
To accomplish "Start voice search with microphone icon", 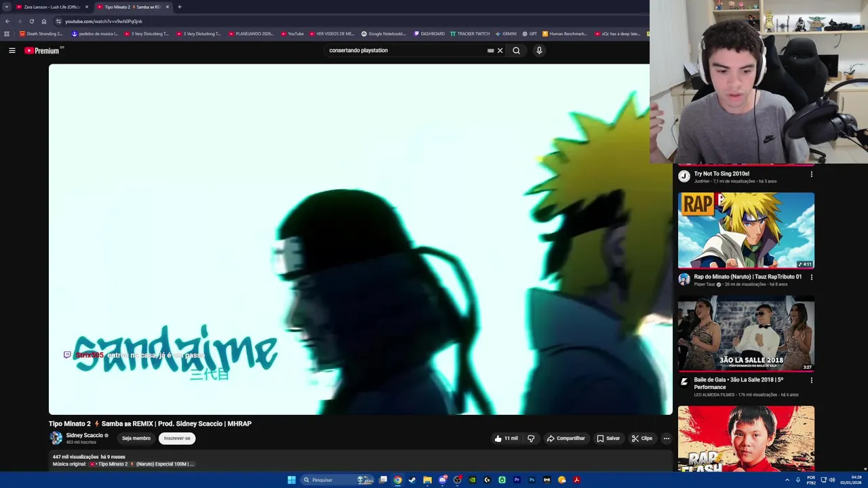I will click(x=539, y=50).
